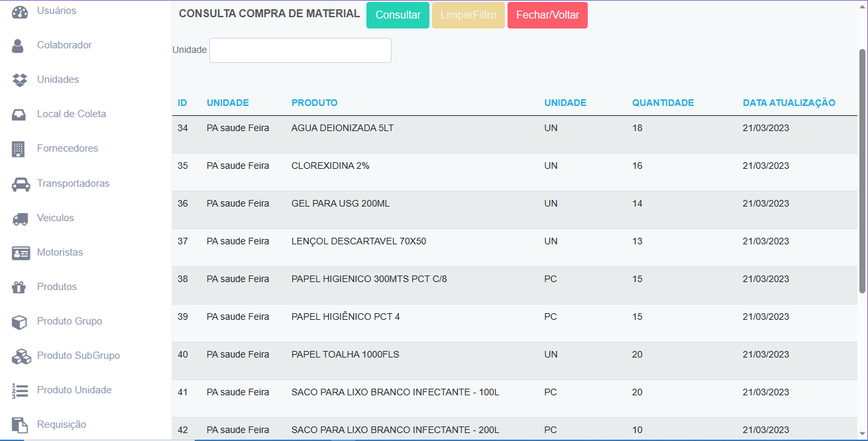Sort by the QUANTIDADE column header
Image resolution: width=868 pixels, height=441 pixels.
coord(663,103)
